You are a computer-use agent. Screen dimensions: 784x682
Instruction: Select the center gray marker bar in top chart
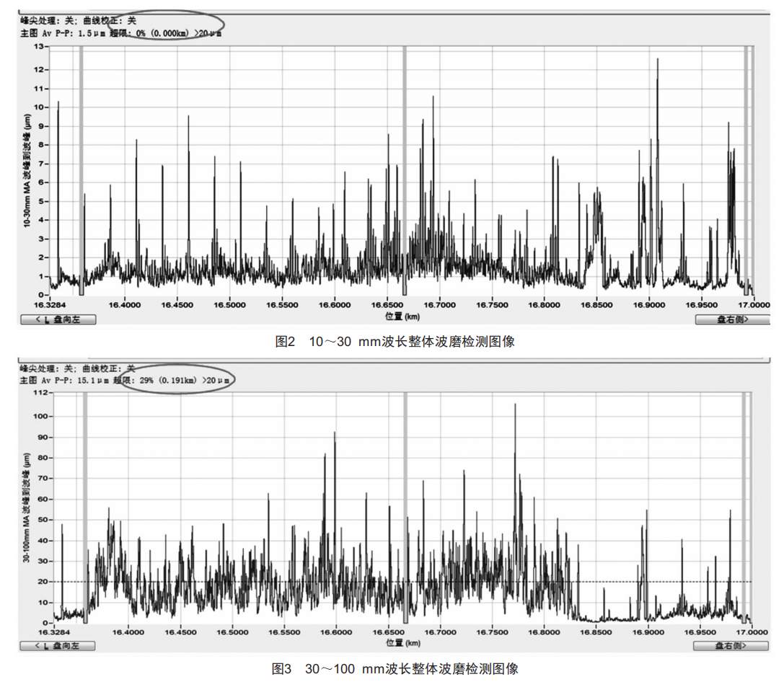[404, 169]
